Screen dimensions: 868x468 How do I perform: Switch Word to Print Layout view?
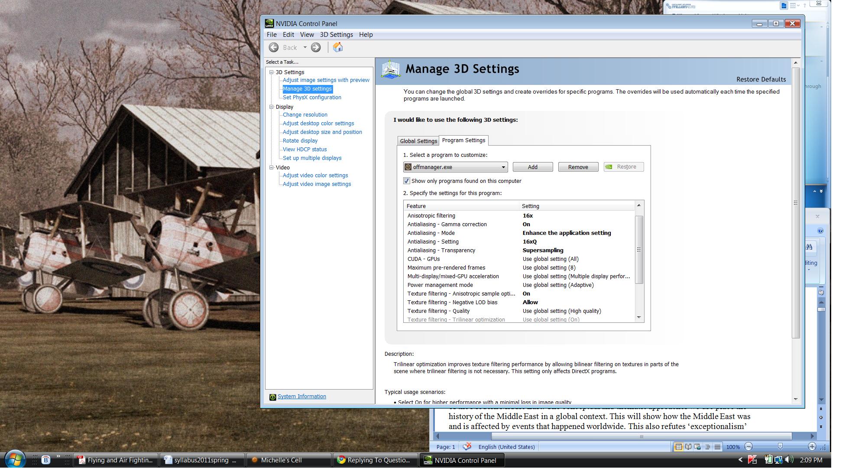[x=678, y=447]
